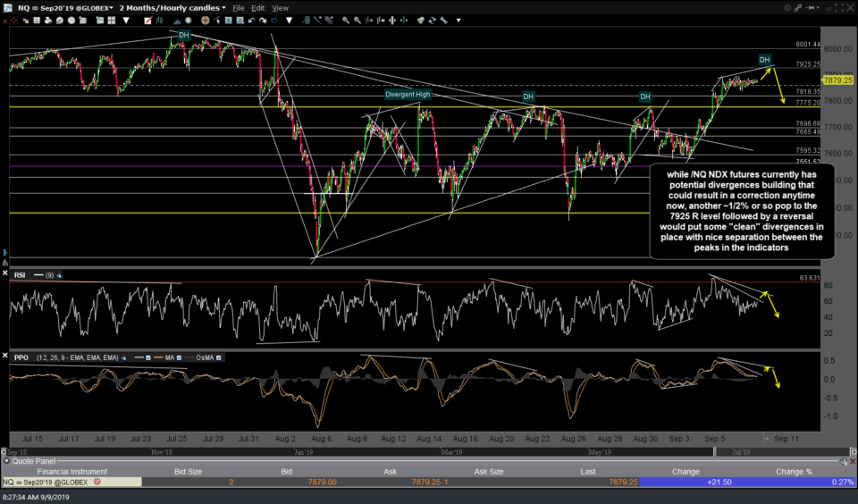Click the red icon beside NQ quote symbol

(x=97, y=483)
